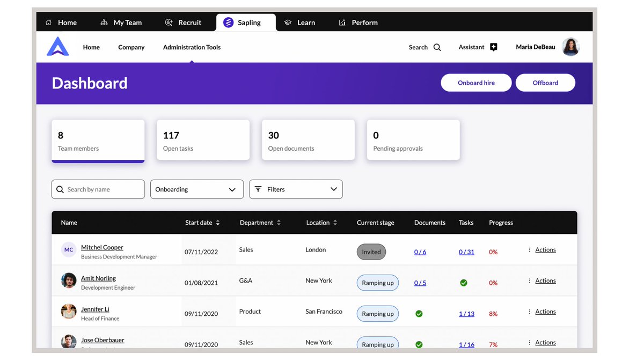This screenshot has height=362, width=644.
Task: Click the Home icon in top black navbar
Action: tap(47, 22)
